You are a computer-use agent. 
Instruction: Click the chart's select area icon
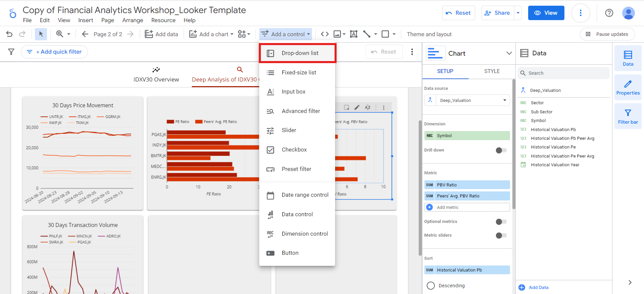pos(347,107)
